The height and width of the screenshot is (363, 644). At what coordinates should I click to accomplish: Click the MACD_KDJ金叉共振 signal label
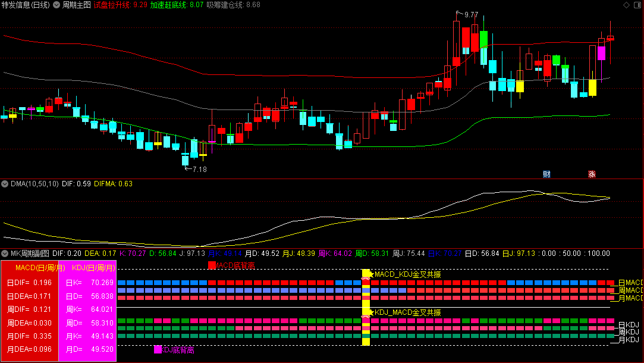(408, 274)
